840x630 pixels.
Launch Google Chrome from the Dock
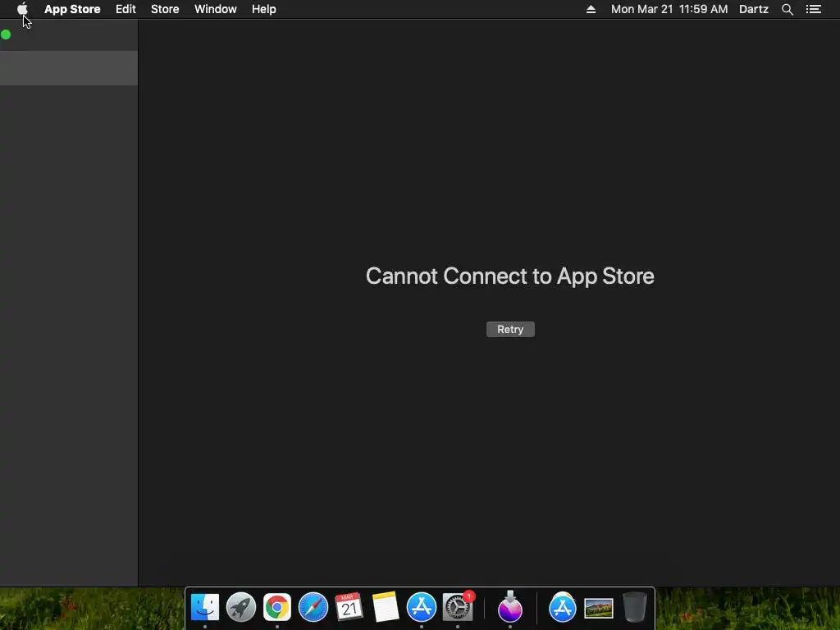pos(277,608)
